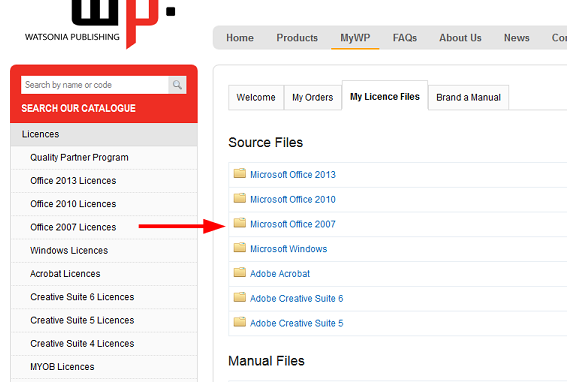This screenshot has width=567, height=382.
Task: Open Microsoft Office 2010 source files link
Action: (293, 199)
